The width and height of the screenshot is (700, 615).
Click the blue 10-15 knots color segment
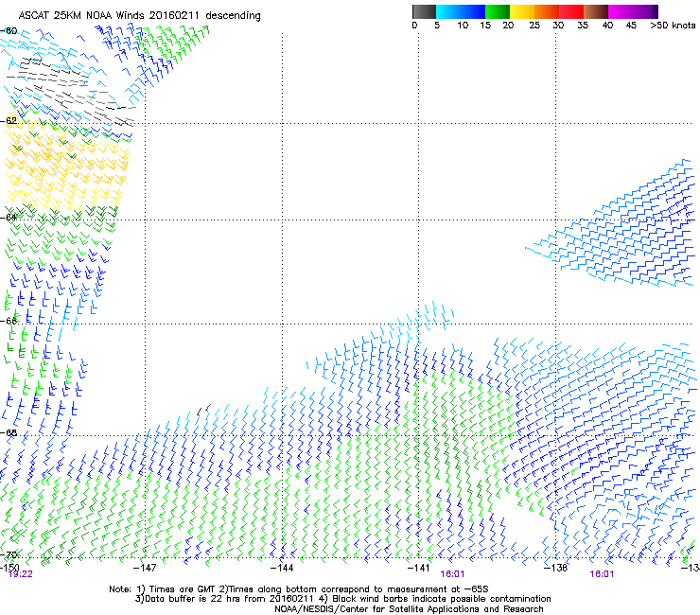click(473, 11)
